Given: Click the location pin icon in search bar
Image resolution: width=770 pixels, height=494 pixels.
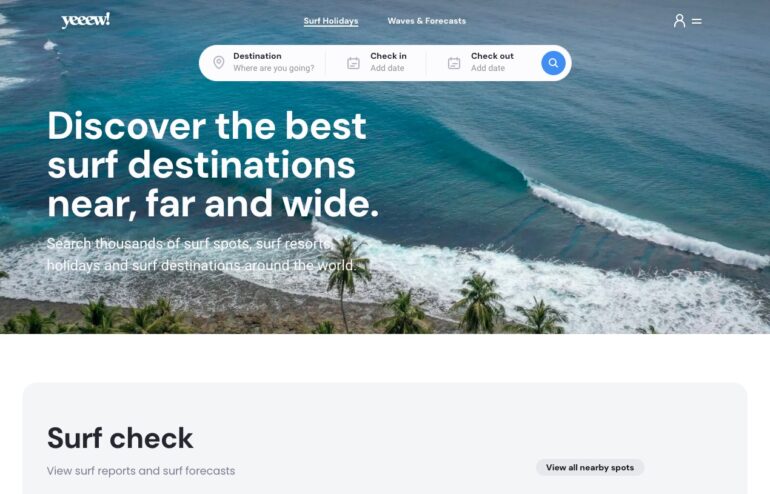Looking at the screenshot, I should tap(219, 63).
